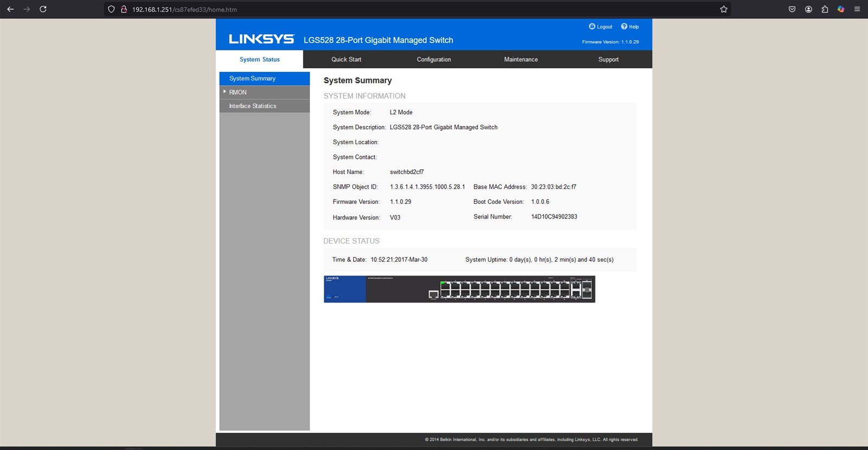The height and width of the screenshot is (450, 868).
Task: Bookmark this page with star icon
Action: point(724,9)
